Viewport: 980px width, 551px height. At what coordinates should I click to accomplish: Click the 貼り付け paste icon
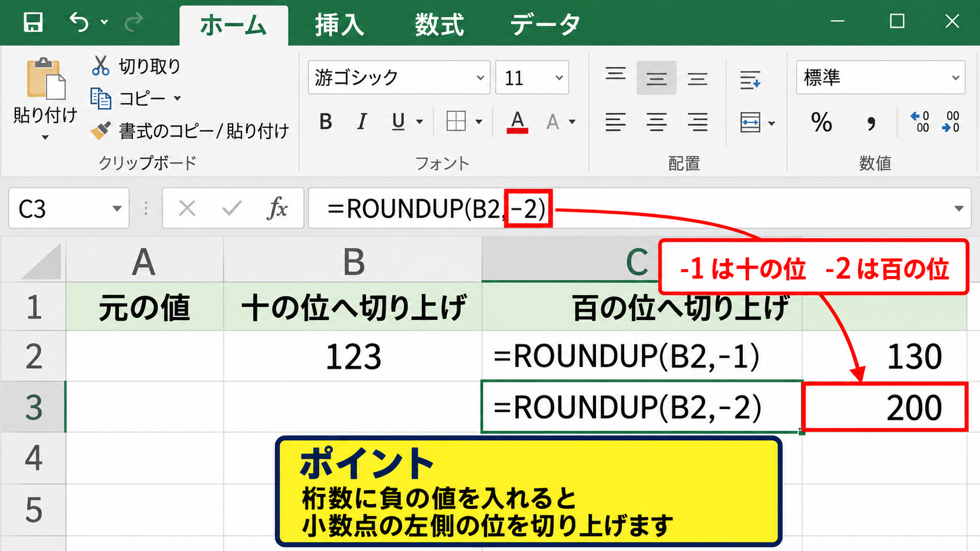[45, 79]
